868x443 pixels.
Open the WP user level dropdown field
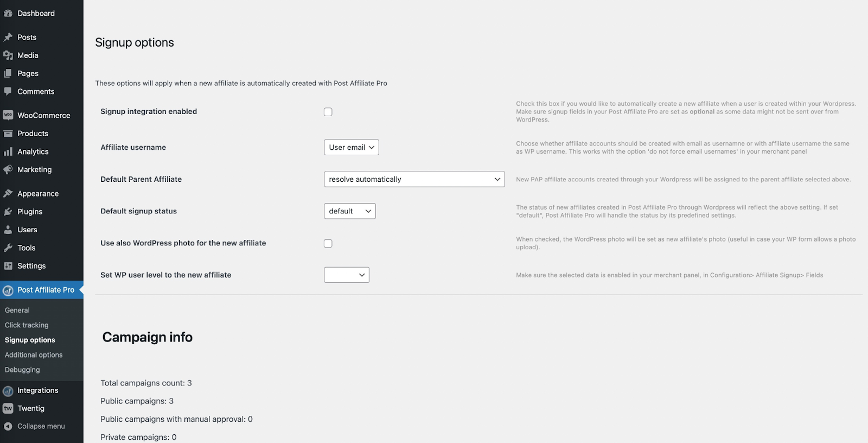pyautogui.click(x=346, y=275)
